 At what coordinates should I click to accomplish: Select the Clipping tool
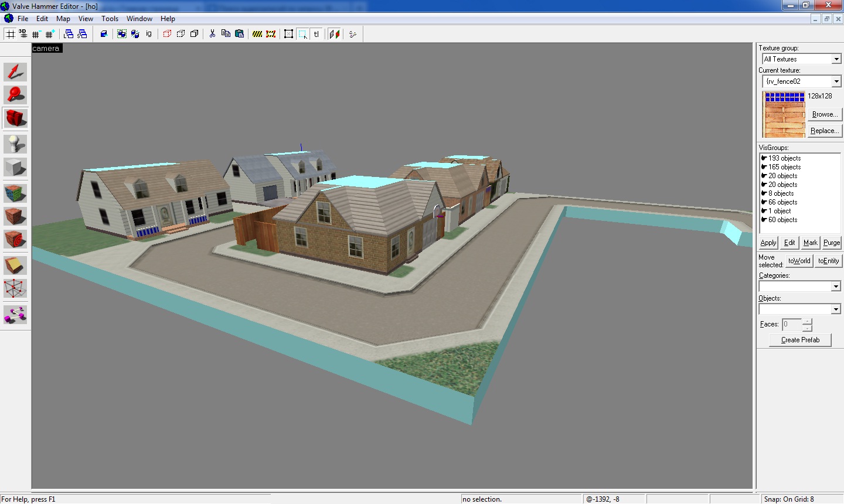point(15,265)
